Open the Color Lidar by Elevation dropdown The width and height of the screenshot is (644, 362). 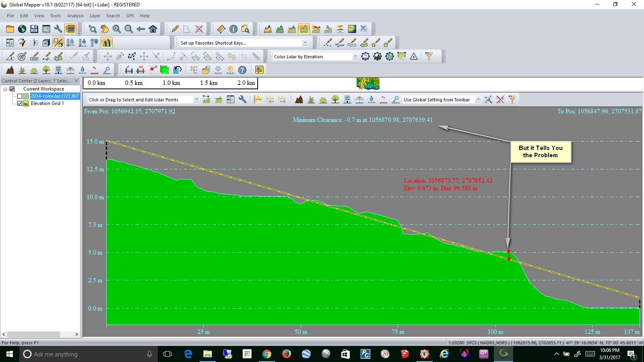point(355,57)
